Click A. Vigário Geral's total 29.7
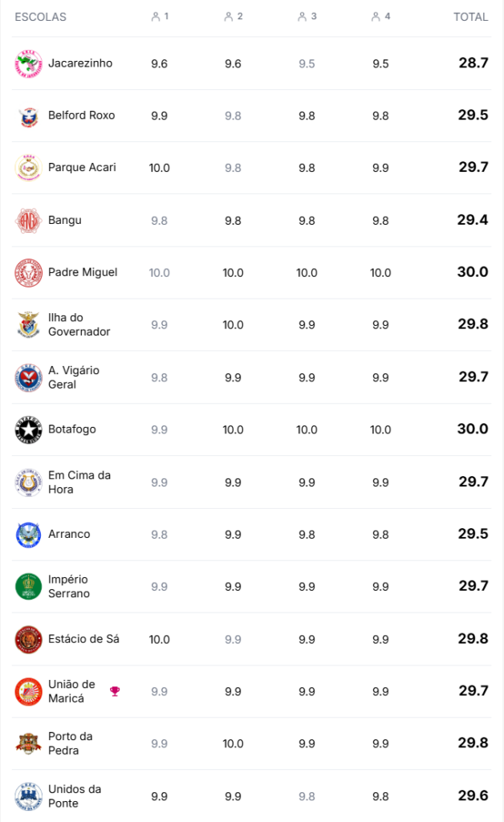This screenshot has width=504, height=822. (x=473, y=377)
